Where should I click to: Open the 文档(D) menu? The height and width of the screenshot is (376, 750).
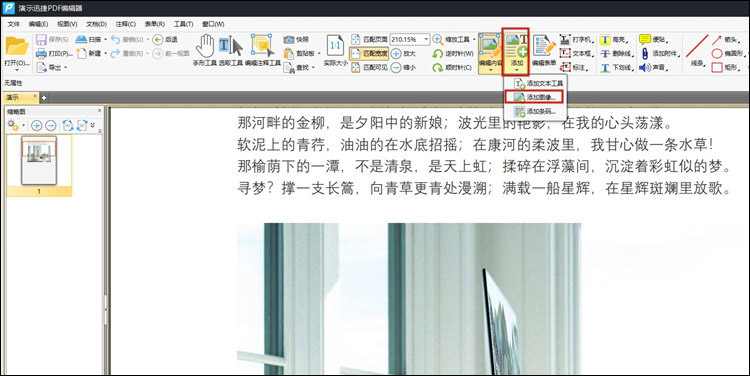(x=96, y=24)
